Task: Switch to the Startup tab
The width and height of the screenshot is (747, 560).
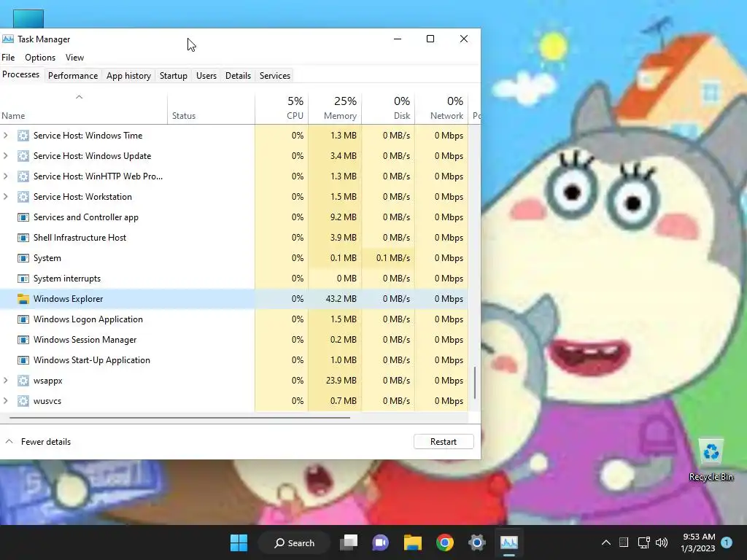Action: (x=174, y=76)
